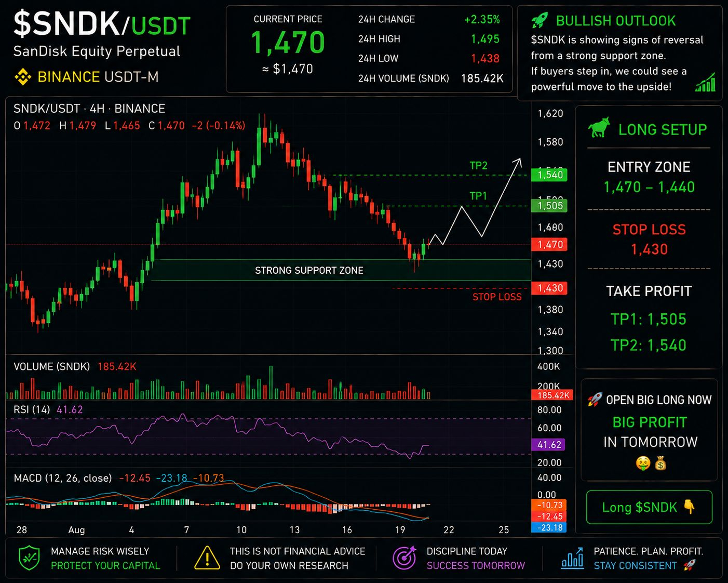Click the rising bar chart icon in Bullish Outlook panel
728x583 pixels.
(706, 82)
